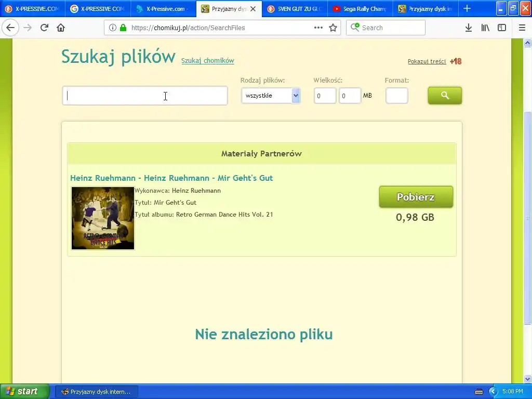Click the Nie znaleziono pliku message

263,334
